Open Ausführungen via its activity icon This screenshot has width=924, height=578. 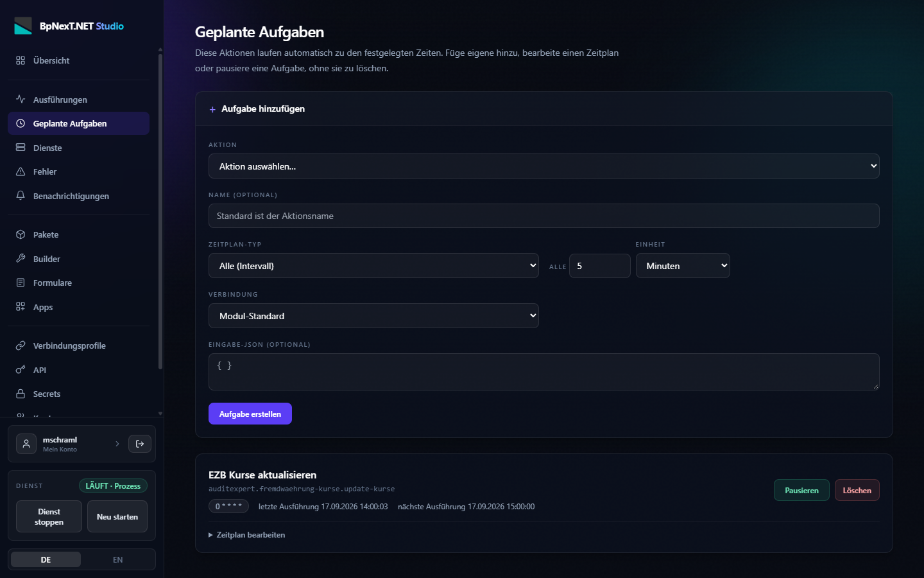click(21, 100)
